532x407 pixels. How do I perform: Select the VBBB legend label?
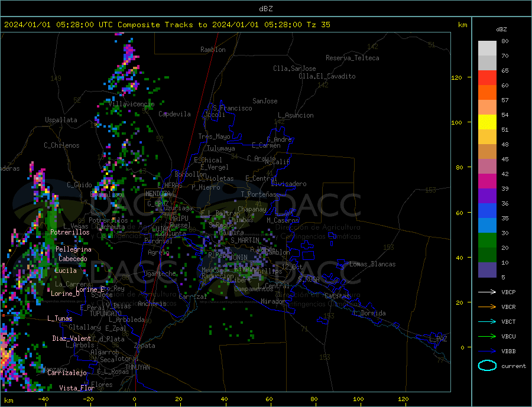coord(508,351)
